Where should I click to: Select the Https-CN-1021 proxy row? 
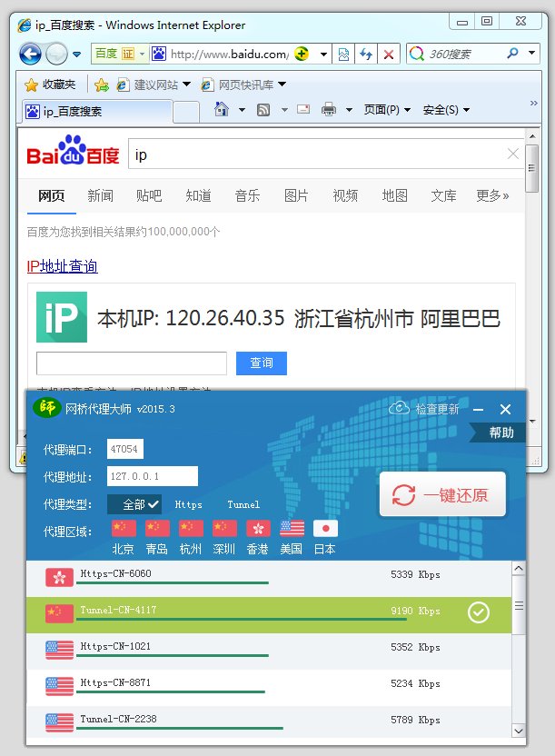point(269,651)
